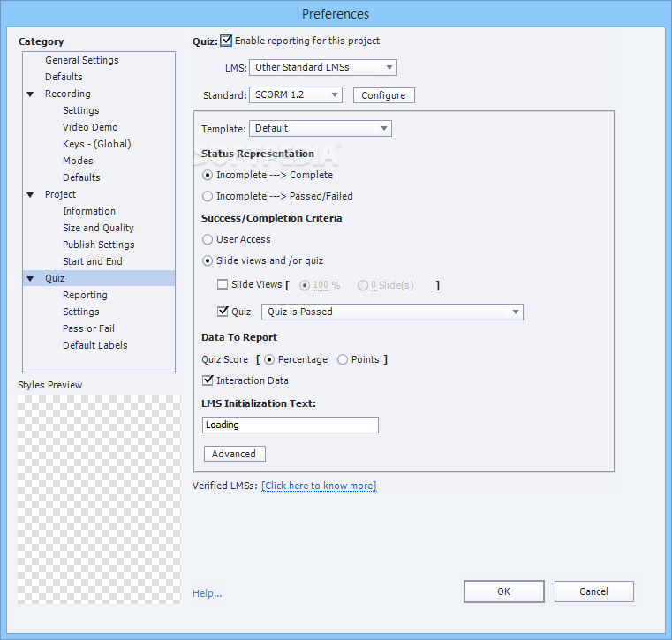
Task: Open Keys - (Global) settings
Action: click(97, 144)
